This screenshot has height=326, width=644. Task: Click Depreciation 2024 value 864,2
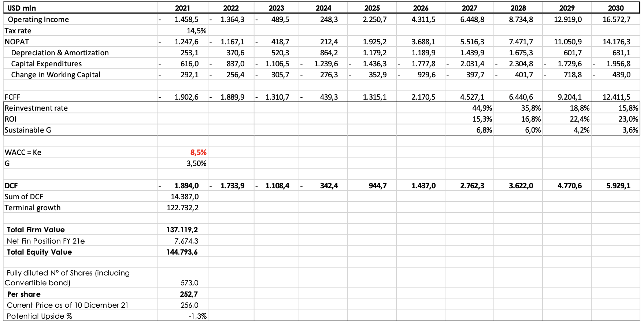329,53
